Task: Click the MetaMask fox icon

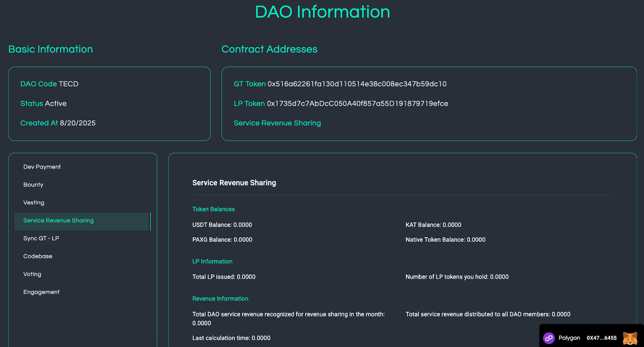Action: click(x=630, y=338)
